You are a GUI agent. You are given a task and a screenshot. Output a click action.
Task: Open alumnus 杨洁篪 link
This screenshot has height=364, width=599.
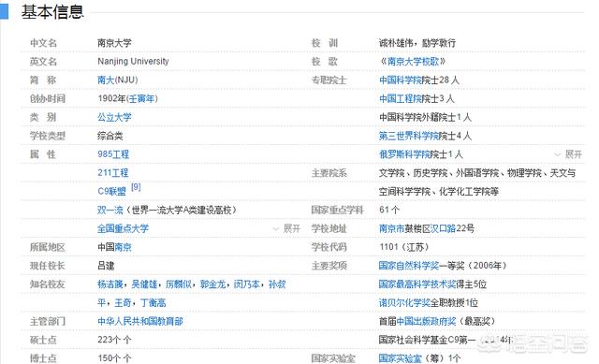pos(110,284)
